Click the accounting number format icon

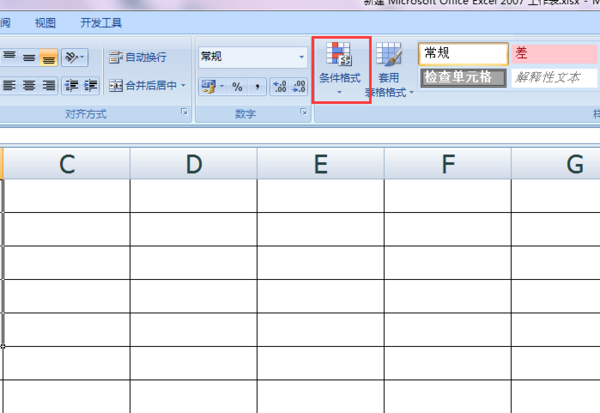pyautogui.click(x=209, y=87)
